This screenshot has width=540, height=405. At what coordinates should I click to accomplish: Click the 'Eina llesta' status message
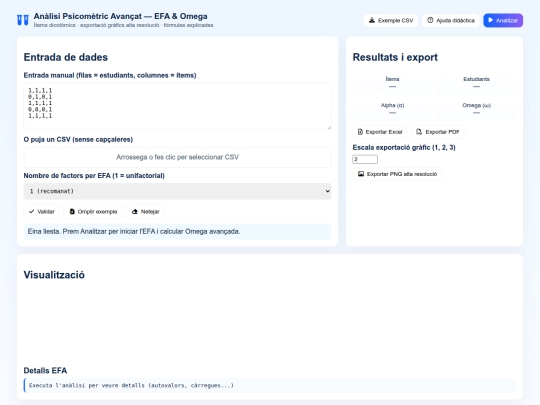pos(177,231)
